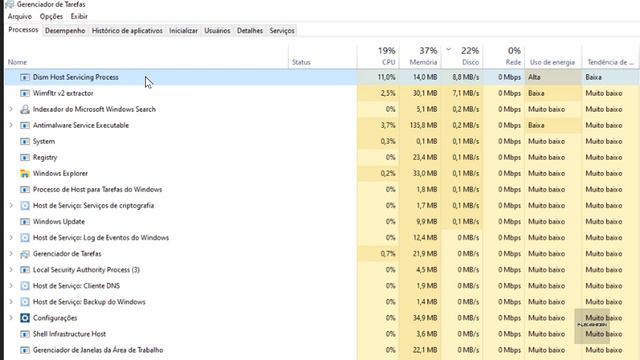
Task: Switch to the Usuários tab
Action: coord(217,31)
